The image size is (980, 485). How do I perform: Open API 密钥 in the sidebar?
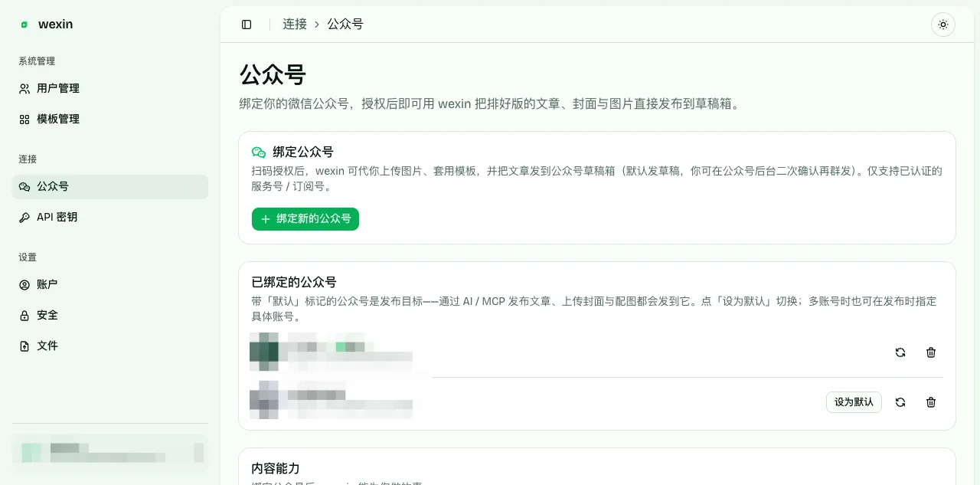coord(110,218)
